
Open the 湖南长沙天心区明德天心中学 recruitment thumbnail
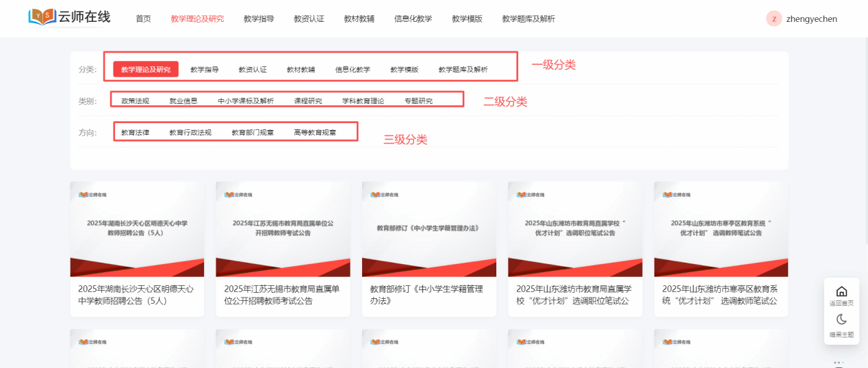[x=137, y=229]
